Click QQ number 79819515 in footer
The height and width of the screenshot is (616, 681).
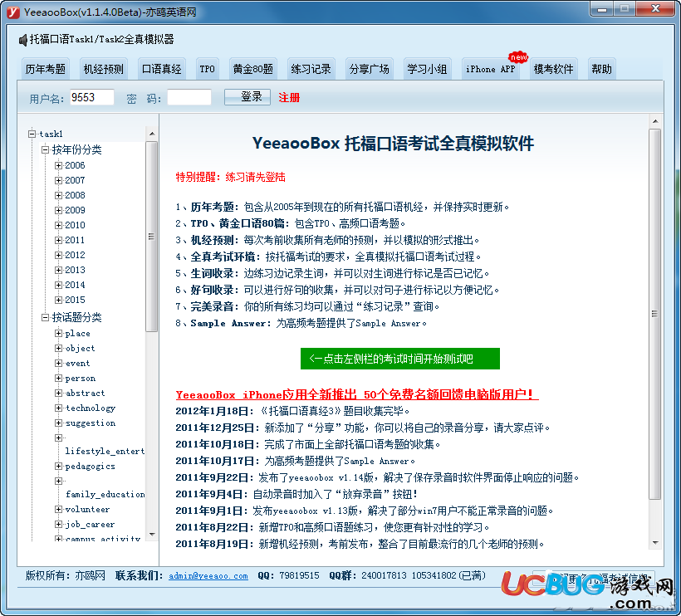(299, 575)
